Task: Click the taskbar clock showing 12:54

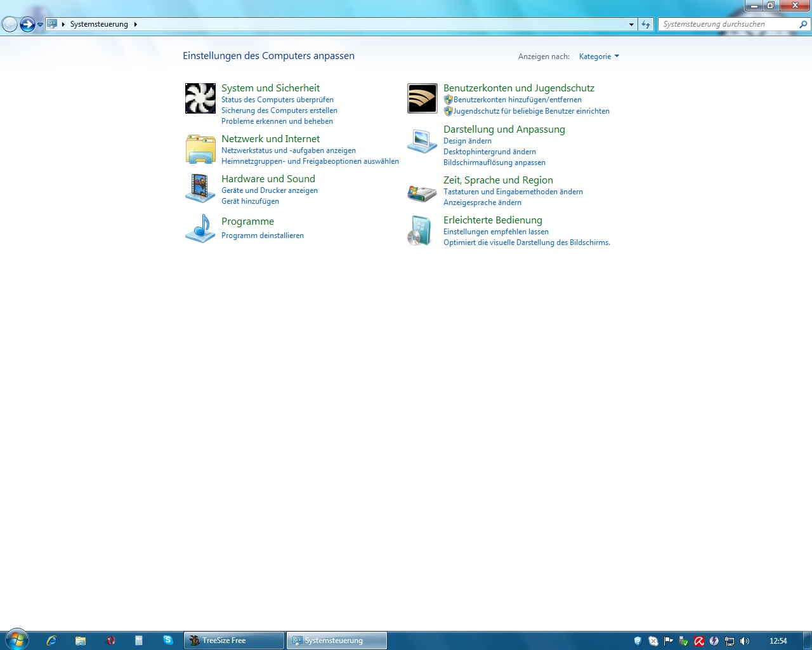Action: pyautogui.click(x=778, y=641)
